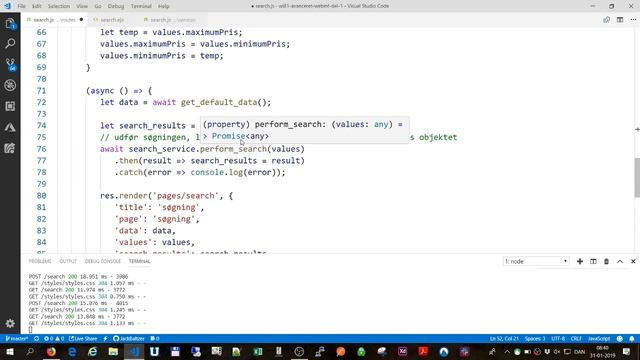The height and width of the screenshot is (360, 640).
Task: Open Windows taskbar search
Action: pos(30,351)
